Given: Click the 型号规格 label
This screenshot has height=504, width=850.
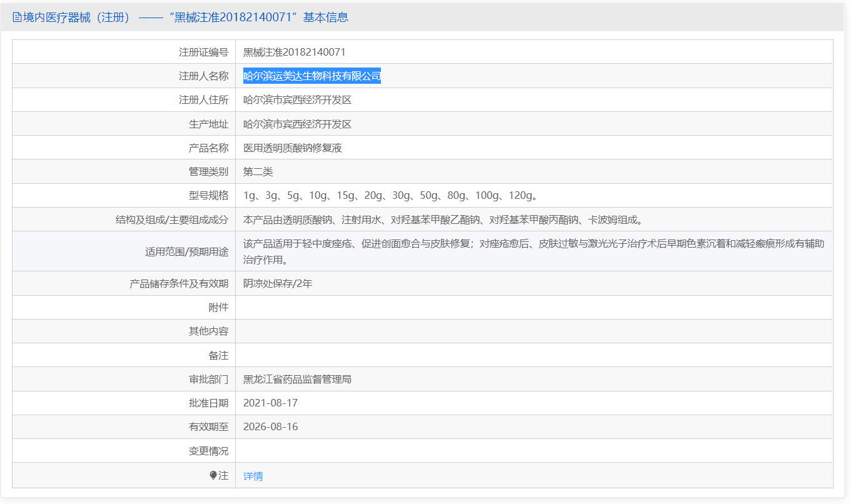Looking at the screenshot, I should tap(209, 196).
